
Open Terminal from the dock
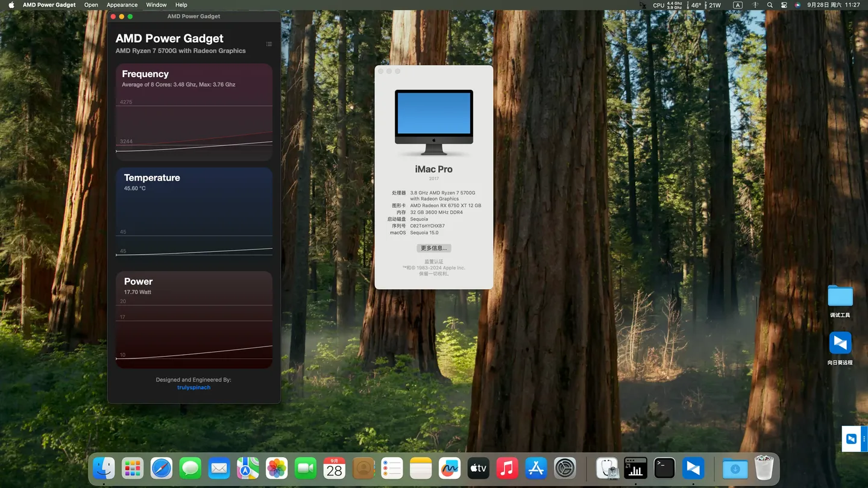664,468
